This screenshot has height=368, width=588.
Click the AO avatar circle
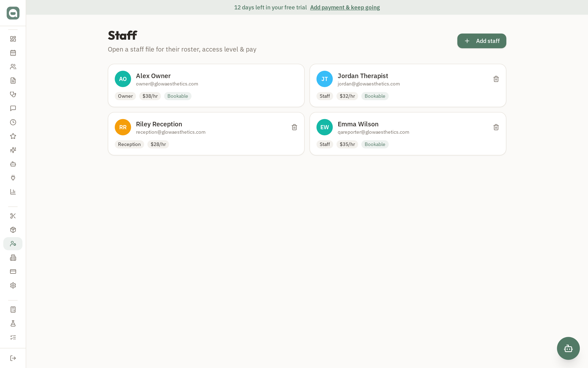[x=123, y=79]
